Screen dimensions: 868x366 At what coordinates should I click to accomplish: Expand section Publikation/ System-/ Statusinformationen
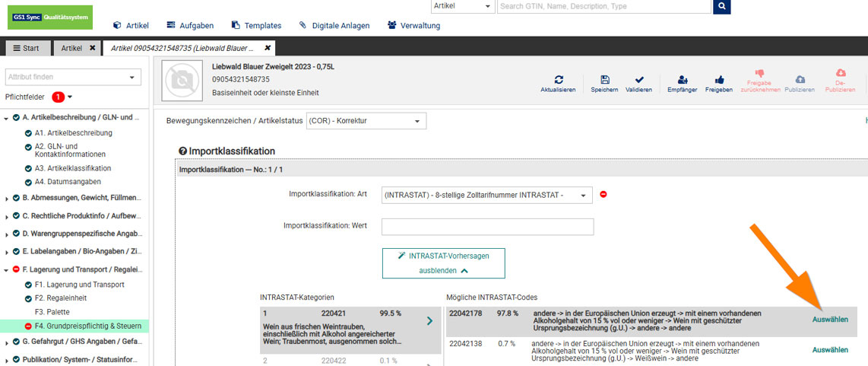click(x=6, y=361)
